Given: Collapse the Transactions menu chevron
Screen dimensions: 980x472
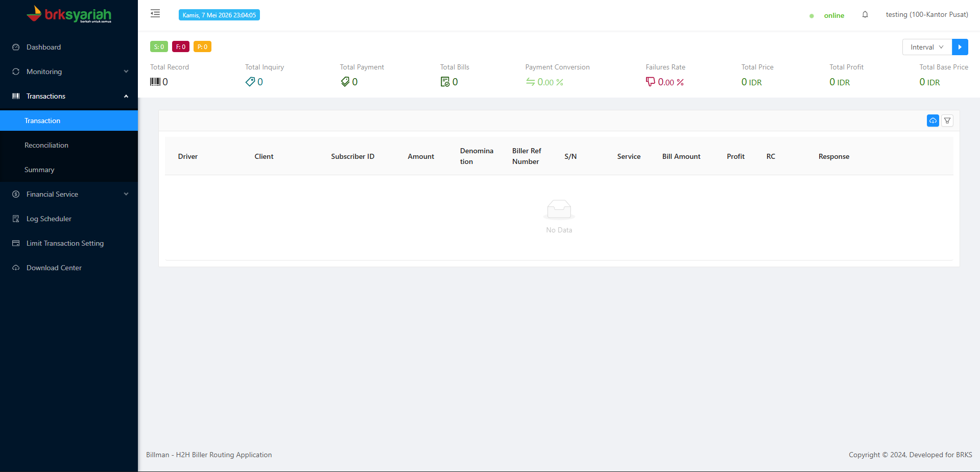Looking at the screenshot, I should tap(126, 96).
